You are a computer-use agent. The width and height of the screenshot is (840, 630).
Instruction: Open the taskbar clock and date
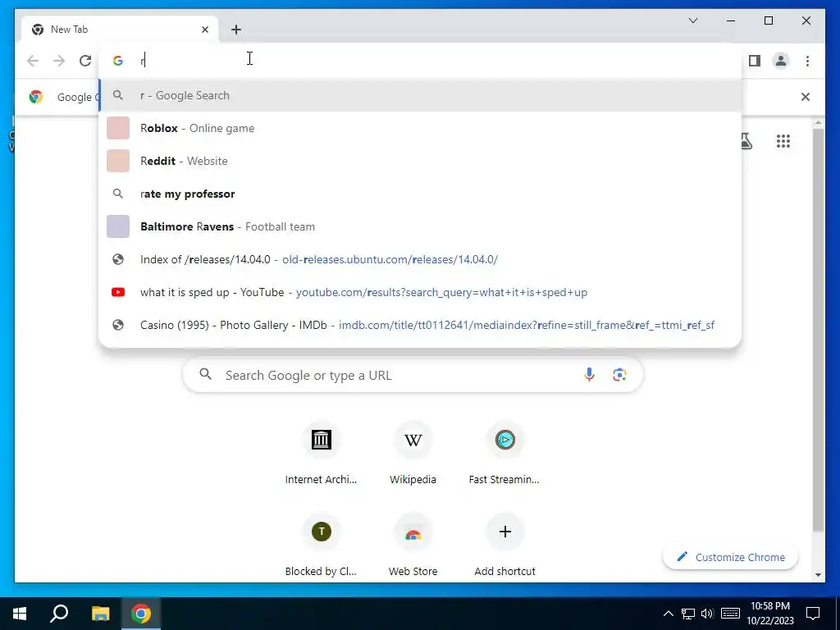point(769,614)
